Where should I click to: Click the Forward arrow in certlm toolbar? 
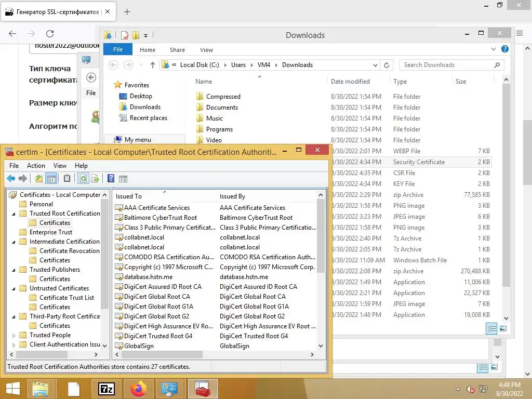point(23,179)
